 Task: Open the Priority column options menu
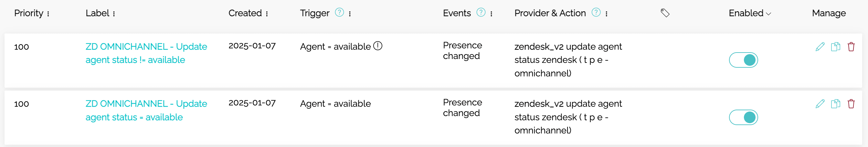48,14
